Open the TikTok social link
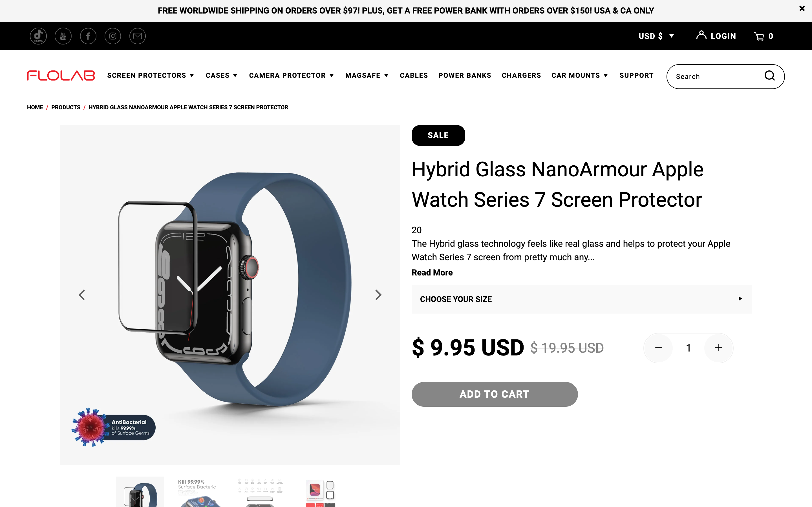This screenshot has width=812, height=507. 38,36
